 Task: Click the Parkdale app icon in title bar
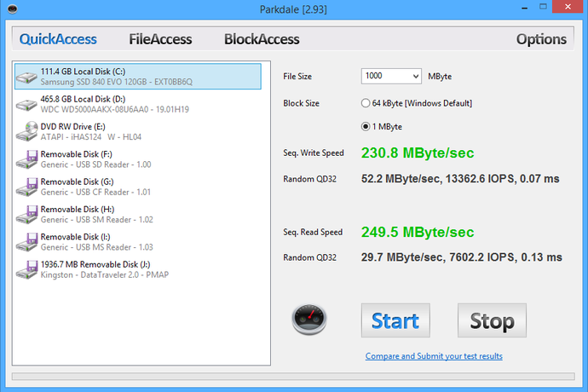point(10,9)
